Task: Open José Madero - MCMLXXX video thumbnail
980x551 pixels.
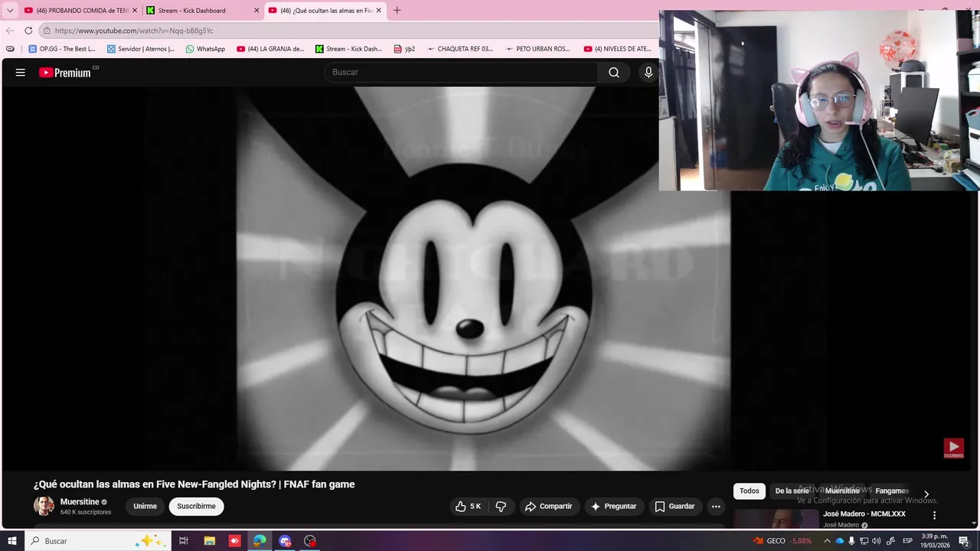Action: coord(776,519)
